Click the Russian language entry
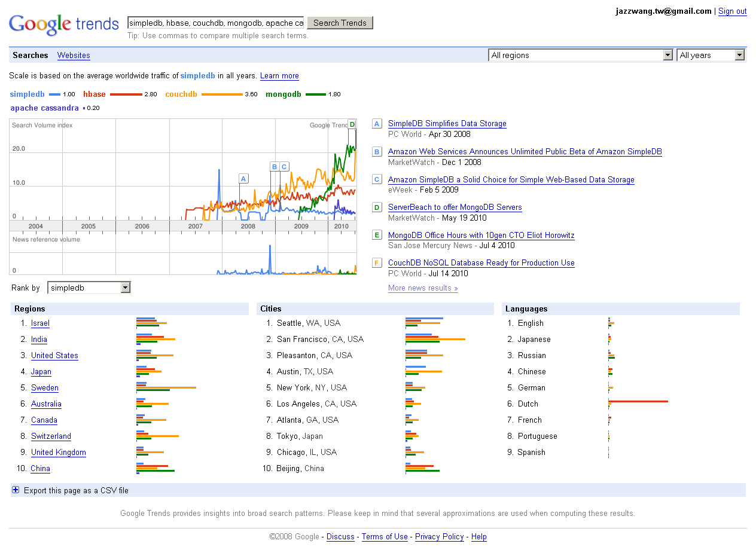The width and height of the screenshot is (756, 556). 532,355
